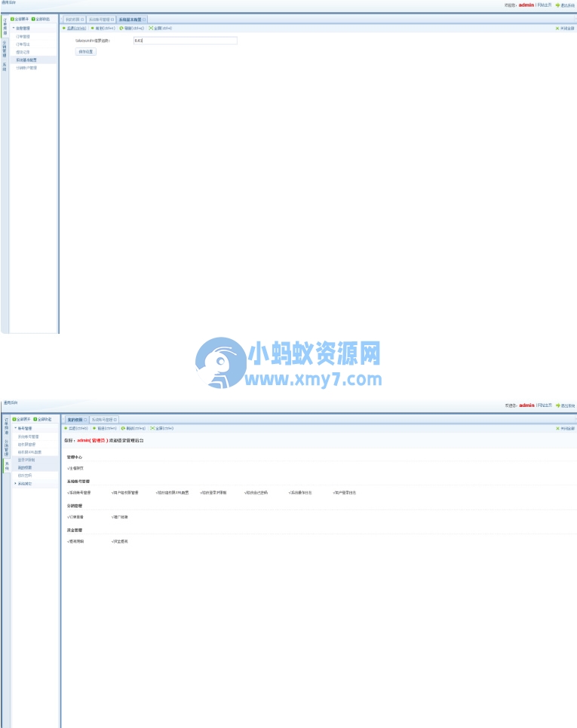Screen dimensions: 577x728
Task: Click the Back (ctrl+b) toolbar item in the config window
Action: pyautogui.click(x=75, y=29)
